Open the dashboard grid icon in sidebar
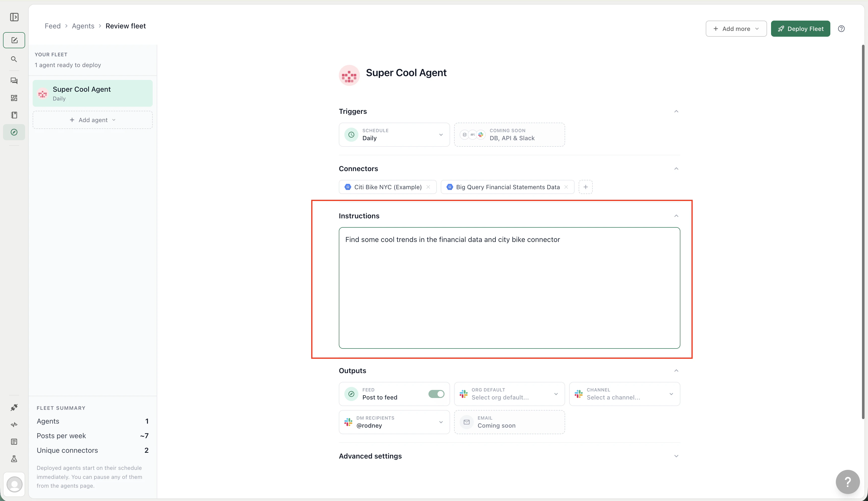The height and width of the screenshot is (501, 868). coord(14,98)
